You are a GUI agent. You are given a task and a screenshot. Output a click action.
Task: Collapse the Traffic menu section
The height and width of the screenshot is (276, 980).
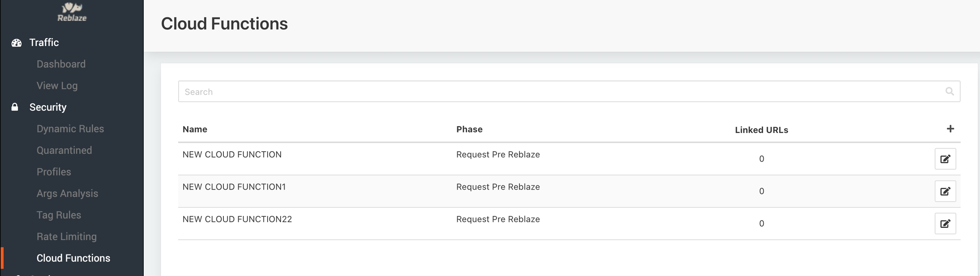[x=44, y=43]
